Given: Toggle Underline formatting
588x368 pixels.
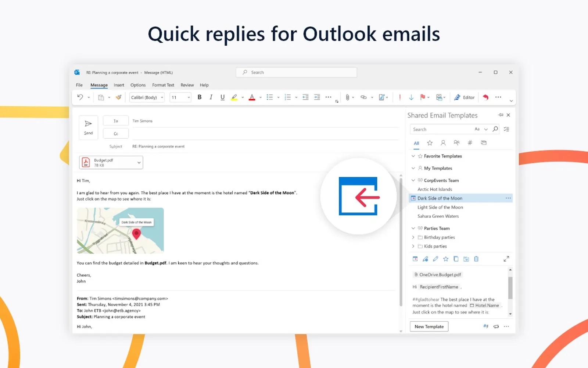Looking at the screenshot, I should 222,97.
